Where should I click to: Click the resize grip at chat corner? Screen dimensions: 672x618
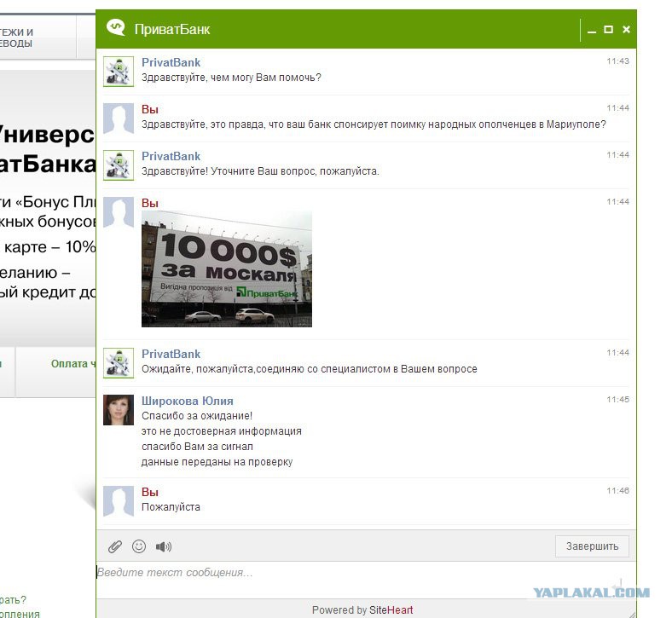coord(632,613)
